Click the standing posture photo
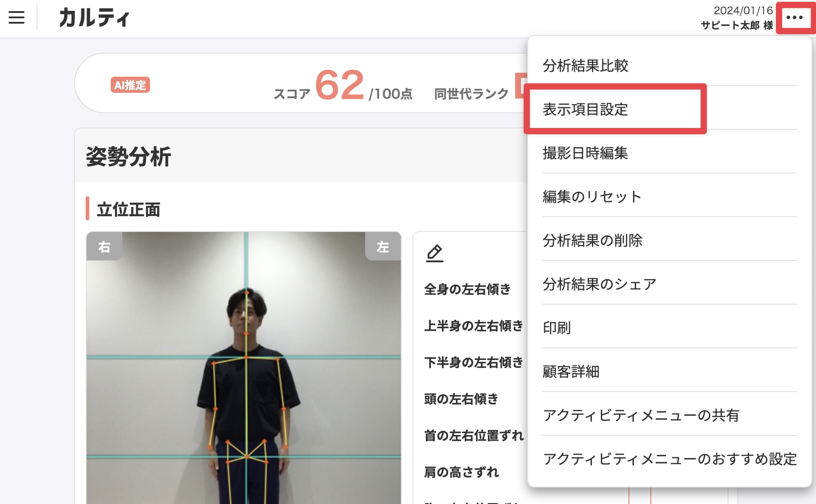 (x=244, y=368)
